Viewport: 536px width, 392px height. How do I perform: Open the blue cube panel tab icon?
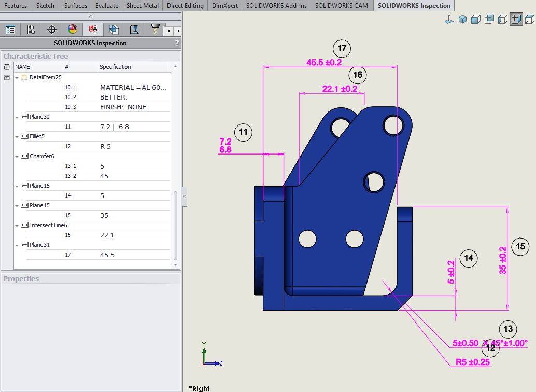[114, 30]
